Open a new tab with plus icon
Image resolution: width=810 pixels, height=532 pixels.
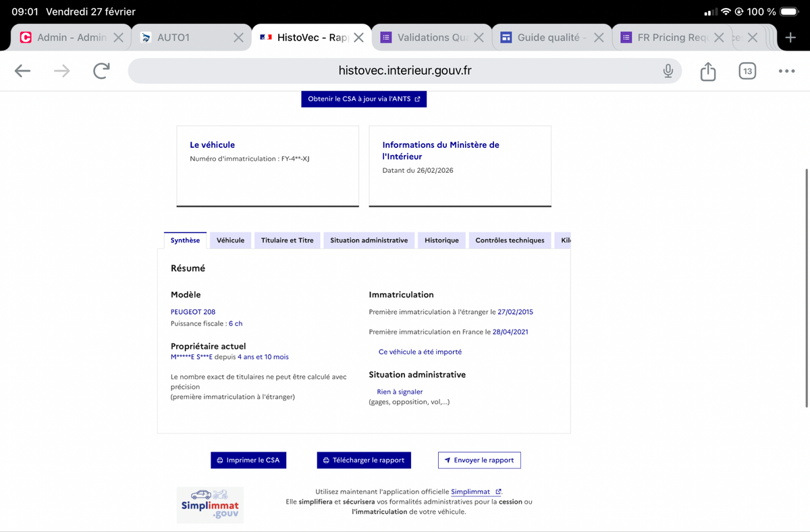pos(790,38)
